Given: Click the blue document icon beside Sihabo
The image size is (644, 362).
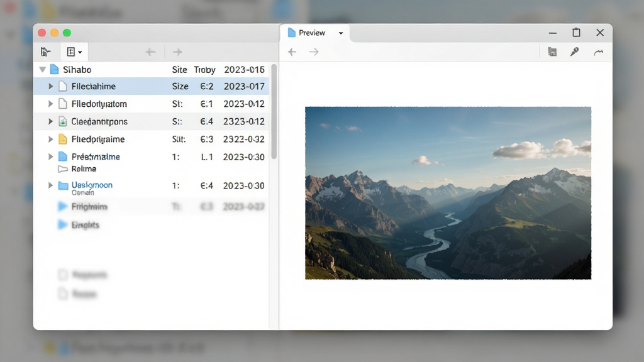Looking at the screenshot, I should [54, 69].
